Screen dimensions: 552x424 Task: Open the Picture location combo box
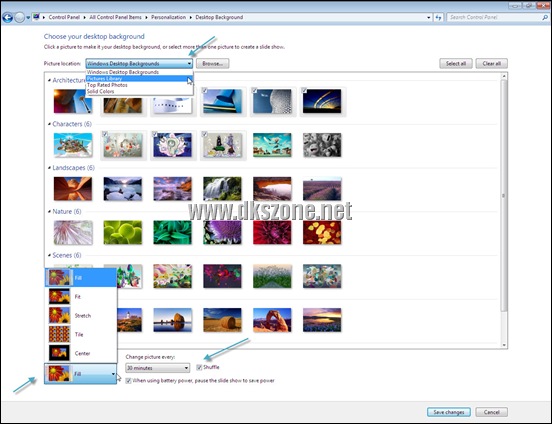139,63
